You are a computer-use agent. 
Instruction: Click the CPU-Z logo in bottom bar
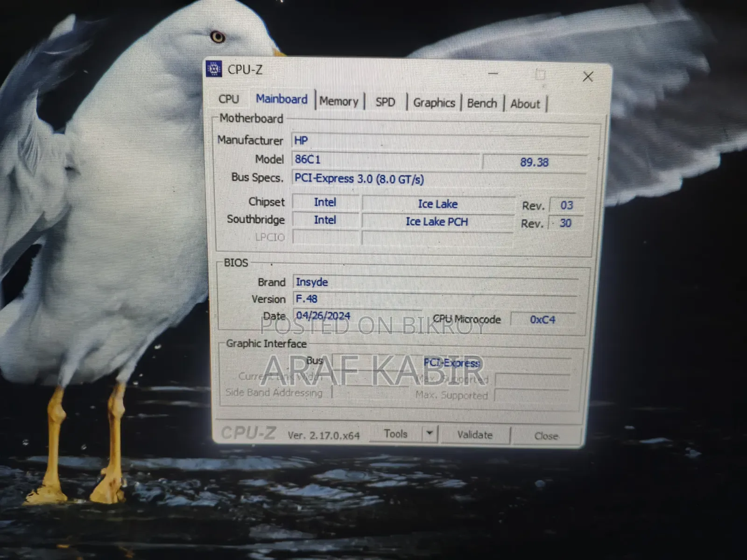click(x=248, y=433)
